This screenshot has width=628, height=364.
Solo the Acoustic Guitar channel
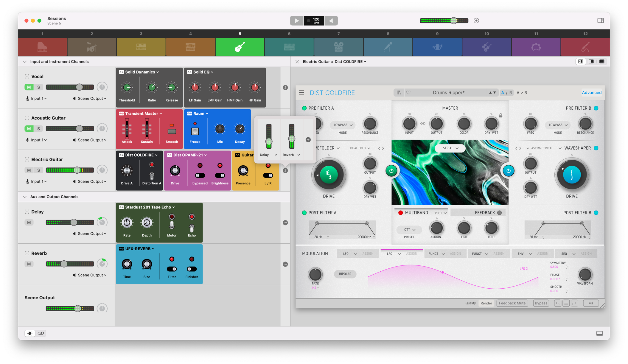(38, 129)
